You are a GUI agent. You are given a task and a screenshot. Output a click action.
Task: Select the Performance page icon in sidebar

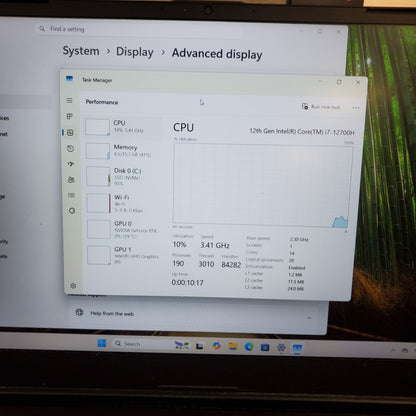tap(70, 133)
